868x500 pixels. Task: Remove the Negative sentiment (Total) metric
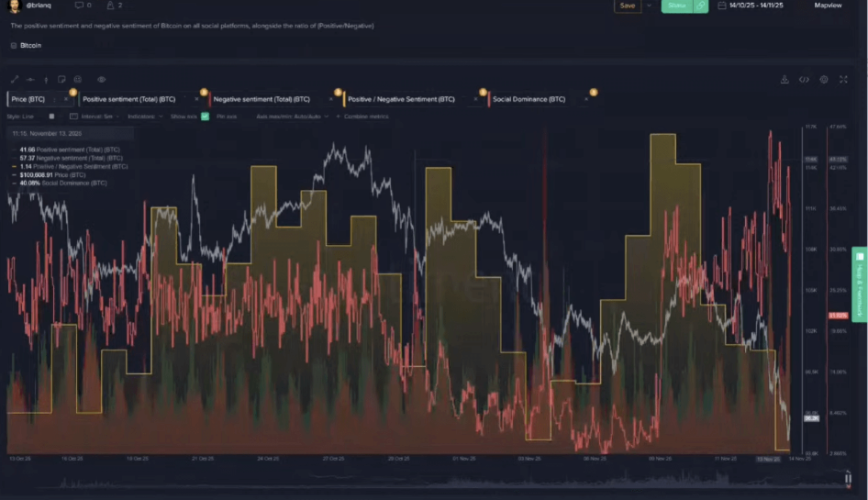coord(328,98)
